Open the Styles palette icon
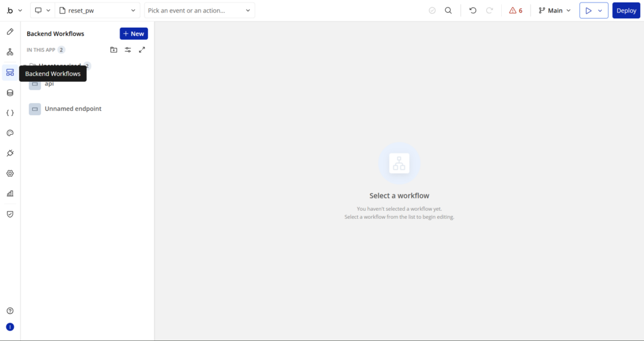Image resolution: width=644 pixels, height=341 pixels. point(10,133)
